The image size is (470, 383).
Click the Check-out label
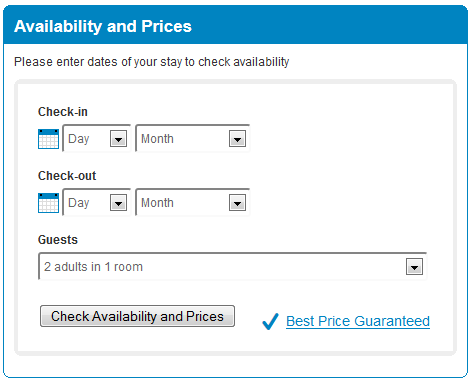click(x=67, y=176)
